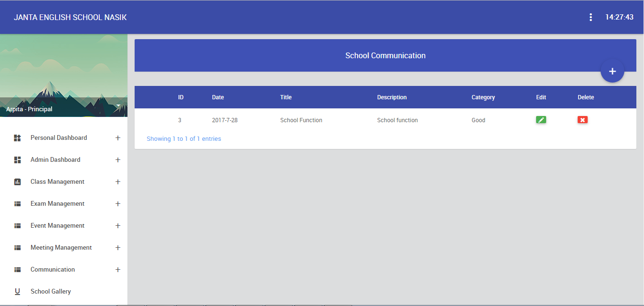Select School Gallery in the sidebar

click(x=51, y=292)
